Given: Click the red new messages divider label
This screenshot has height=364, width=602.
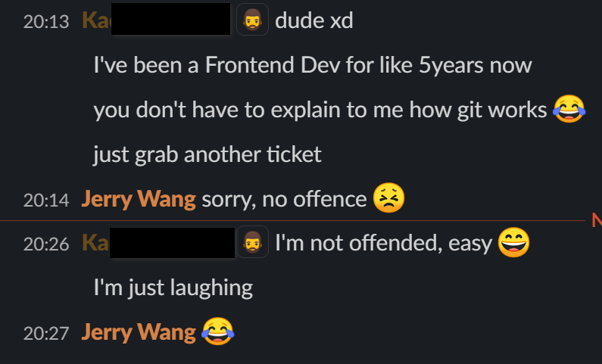Looking at the screenshot, I should click(597, 220).
